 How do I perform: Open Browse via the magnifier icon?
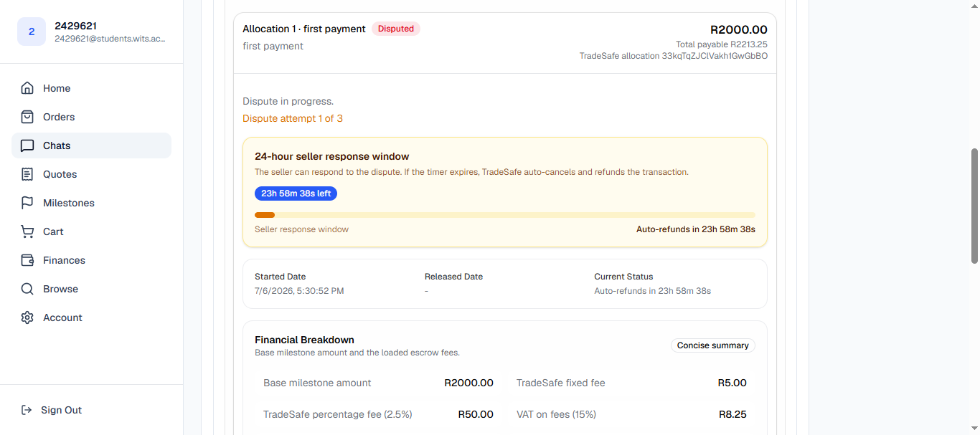(27, 289)
